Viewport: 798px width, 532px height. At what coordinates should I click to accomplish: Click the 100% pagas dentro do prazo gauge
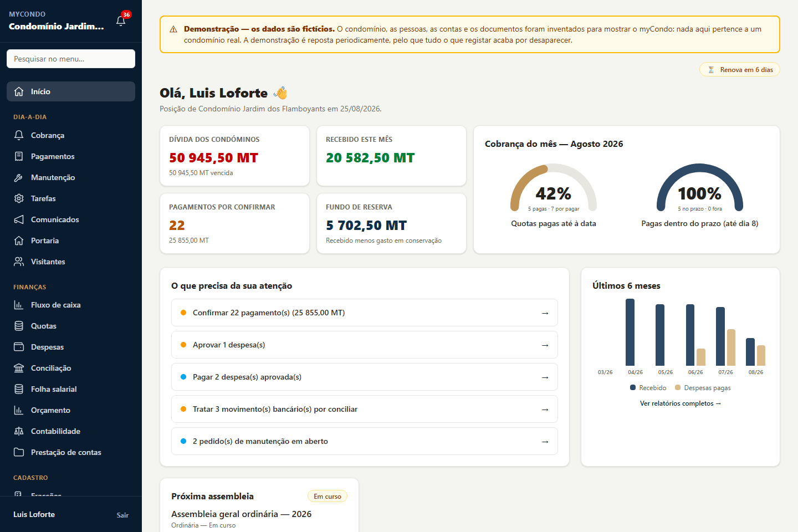[700, 187]
